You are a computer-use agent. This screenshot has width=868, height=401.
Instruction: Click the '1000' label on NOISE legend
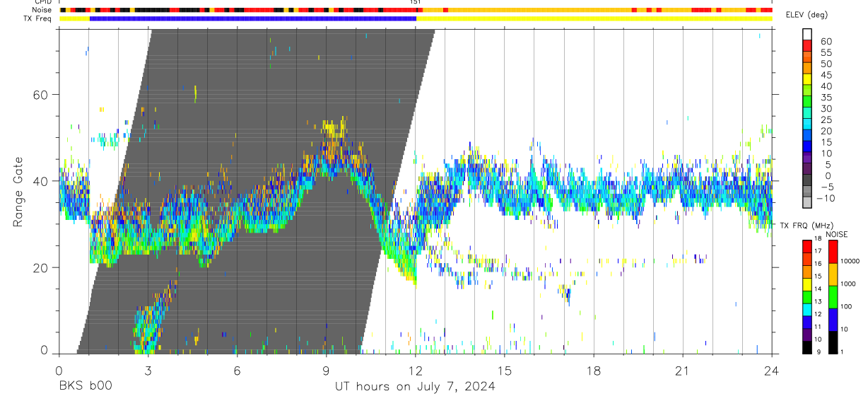(x=849, y=284)
